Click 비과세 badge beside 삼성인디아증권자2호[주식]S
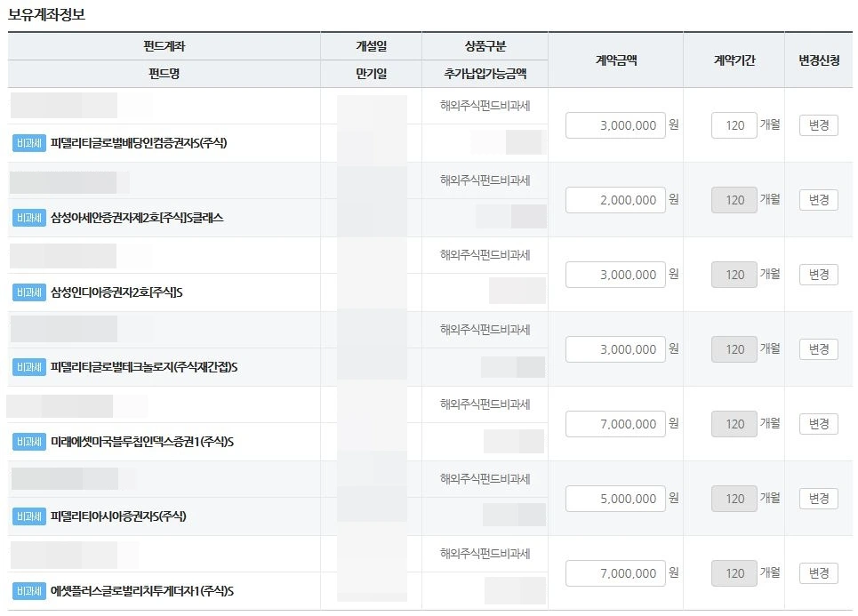858x616 pixels. (29, 292)
